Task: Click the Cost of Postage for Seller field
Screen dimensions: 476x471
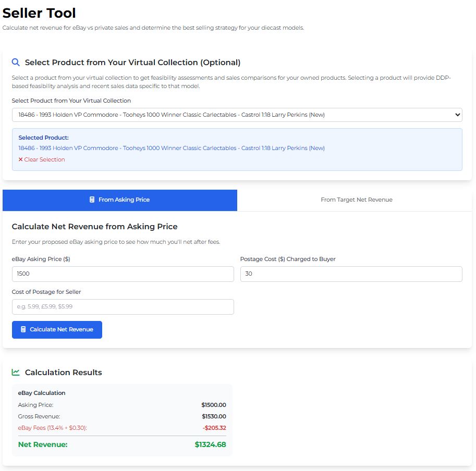Action: pyautogui.click(x=123, y=307)
